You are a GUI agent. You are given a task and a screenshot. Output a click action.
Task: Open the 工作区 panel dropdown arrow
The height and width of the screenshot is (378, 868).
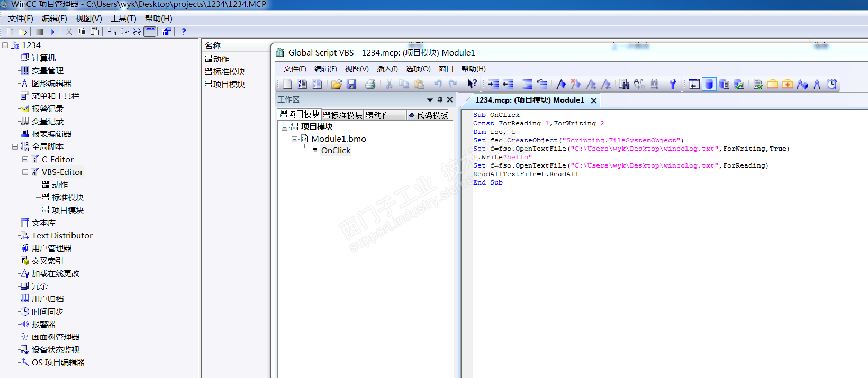click(x=430, y=100)
